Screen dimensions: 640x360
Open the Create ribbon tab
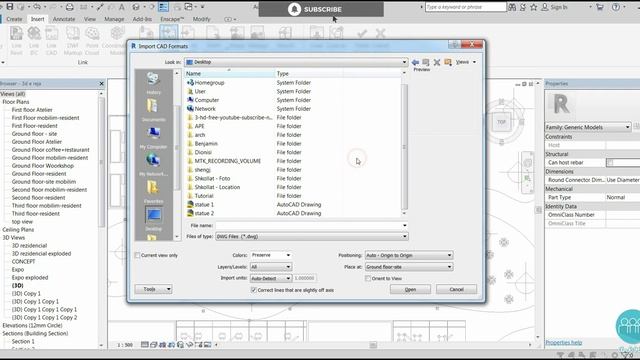point(14,19)
